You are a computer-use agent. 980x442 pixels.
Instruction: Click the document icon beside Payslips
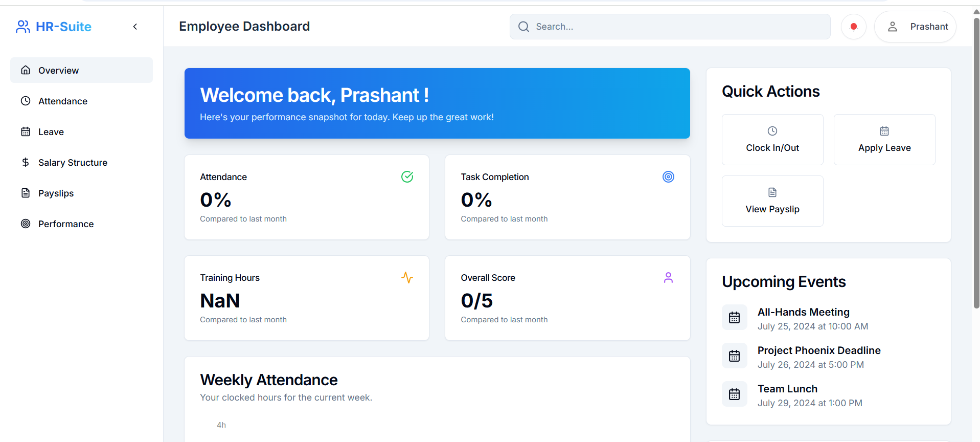tap(26, 193)
